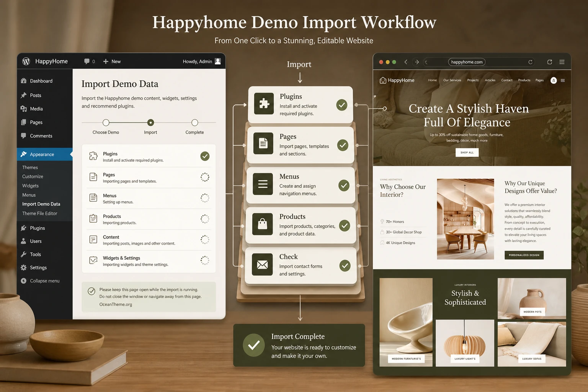Click the checkmark on Check workflow card
588x392 pixels.
(x=345, y=265)
